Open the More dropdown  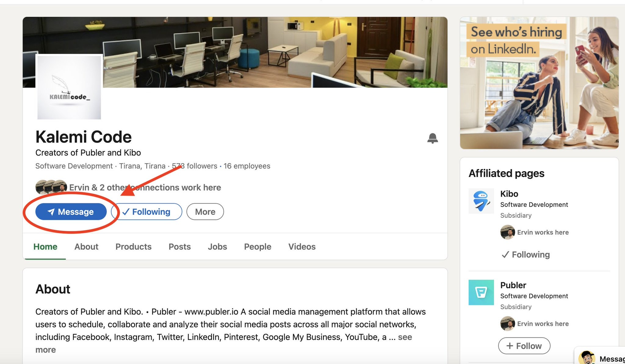coord(205,211)
